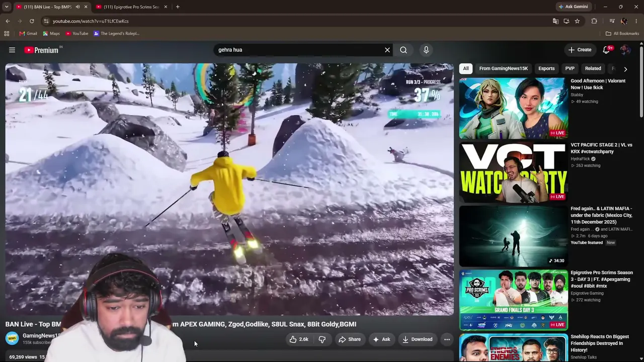Open 'Fred again.. & LATIN MAFIA' title
Viewport: 644px width, 362px height.
(601, 215)
